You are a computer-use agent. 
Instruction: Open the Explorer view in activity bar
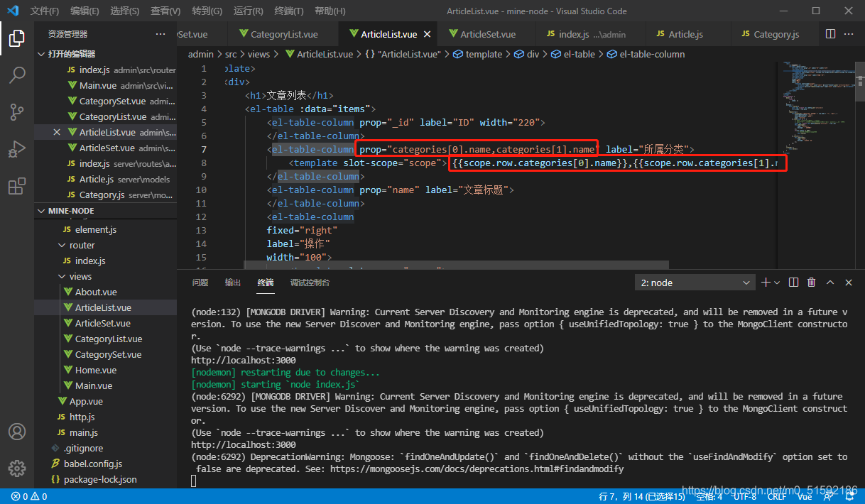click(x=17, y=38)
